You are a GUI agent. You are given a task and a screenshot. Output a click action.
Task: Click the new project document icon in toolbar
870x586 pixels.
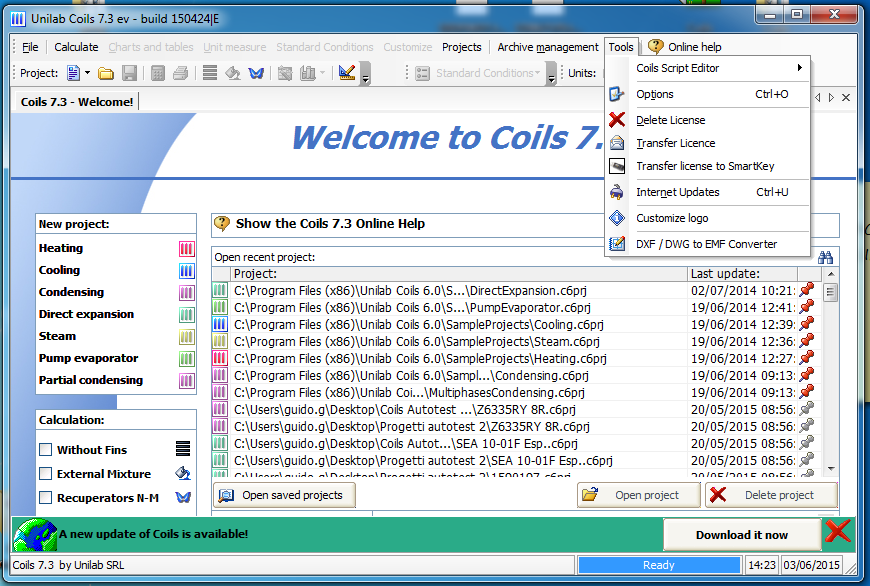(73, 73)
